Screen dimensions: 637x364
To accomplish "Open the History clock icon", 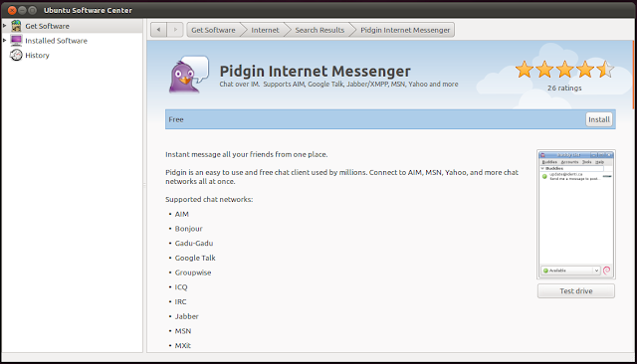I will coord(16,55).
